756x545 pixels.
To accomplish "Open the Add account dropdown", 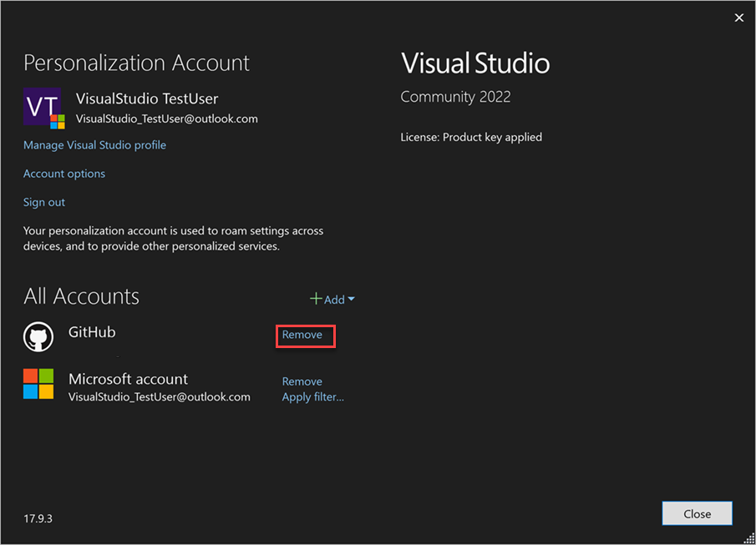I will pos(332,299).
